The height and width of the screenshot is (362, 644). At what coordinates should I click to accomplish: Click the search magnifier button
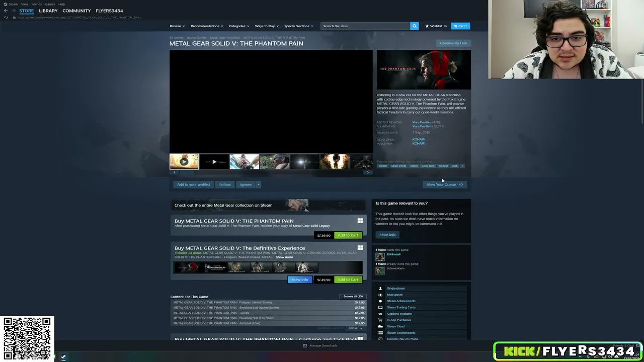(414, 26)
